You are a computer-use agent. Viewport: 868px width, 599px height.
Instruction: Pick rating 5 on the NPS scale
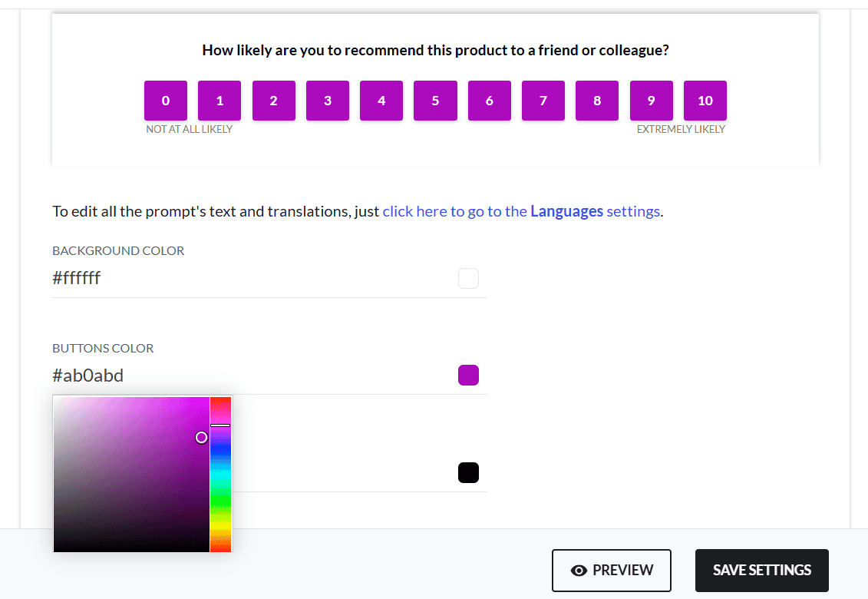(435, 101)
